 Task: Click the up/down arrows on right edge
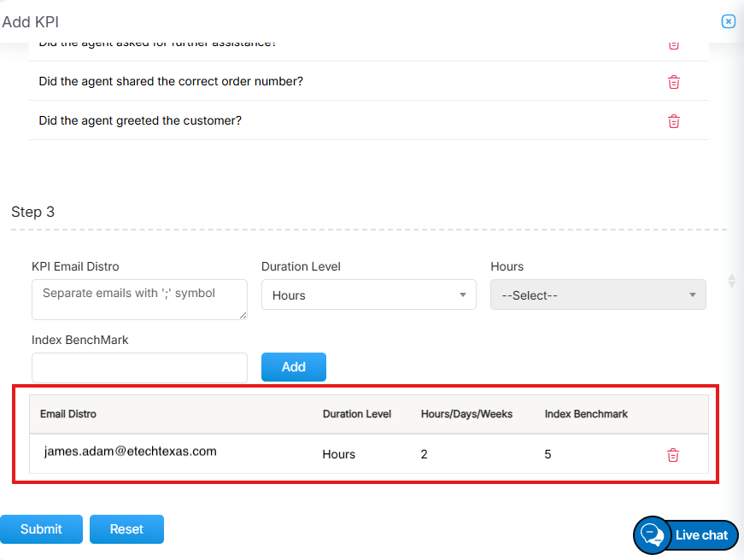(731, 281)
